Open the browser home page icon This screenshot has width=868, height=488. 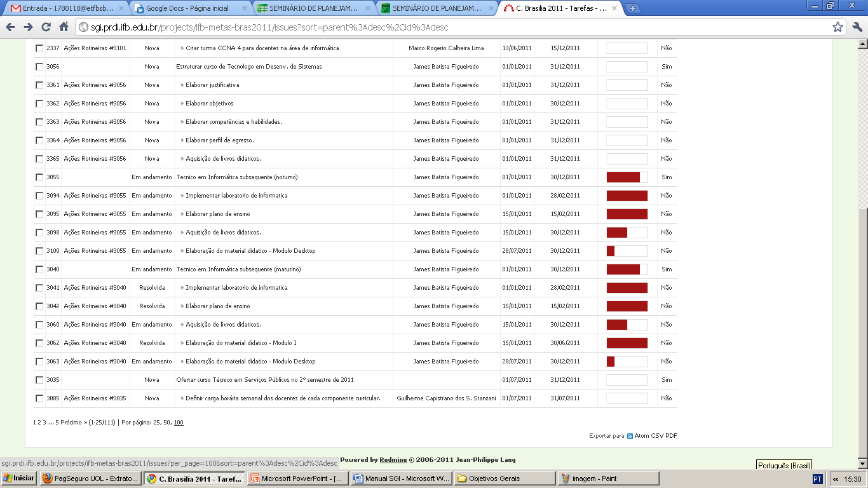point(64,27)
